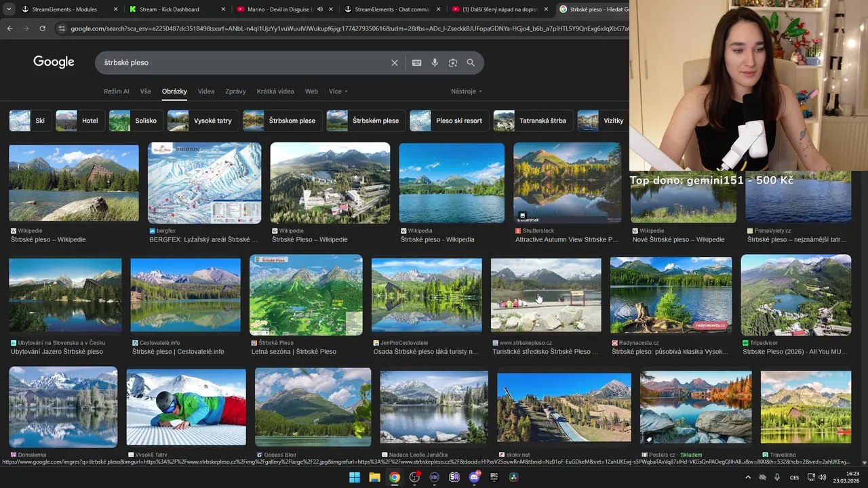This screenshot has width=868, height=488.
Task: Reload the page with the refresh icon
Action: point(42,28)
